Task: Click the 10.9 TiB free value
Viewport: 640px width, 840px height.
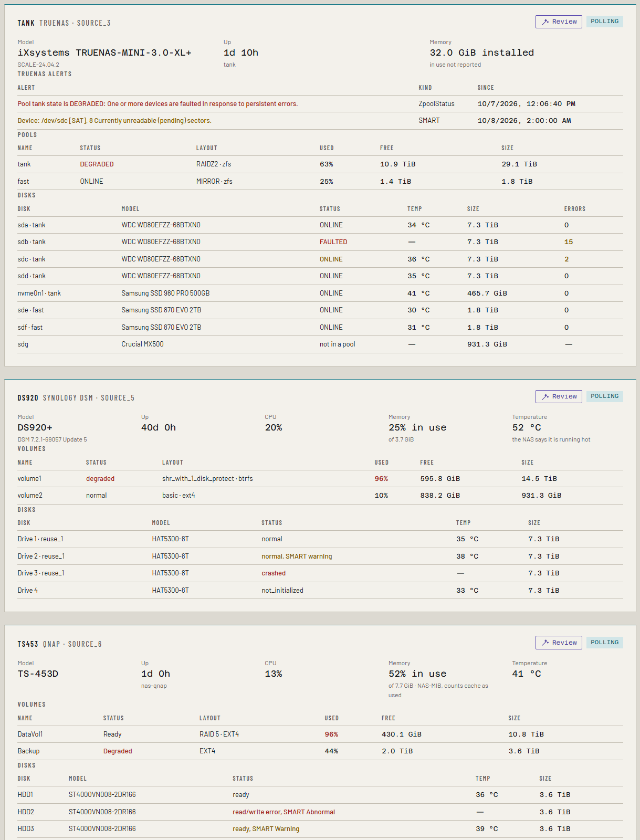Action: tap(397, 164)
